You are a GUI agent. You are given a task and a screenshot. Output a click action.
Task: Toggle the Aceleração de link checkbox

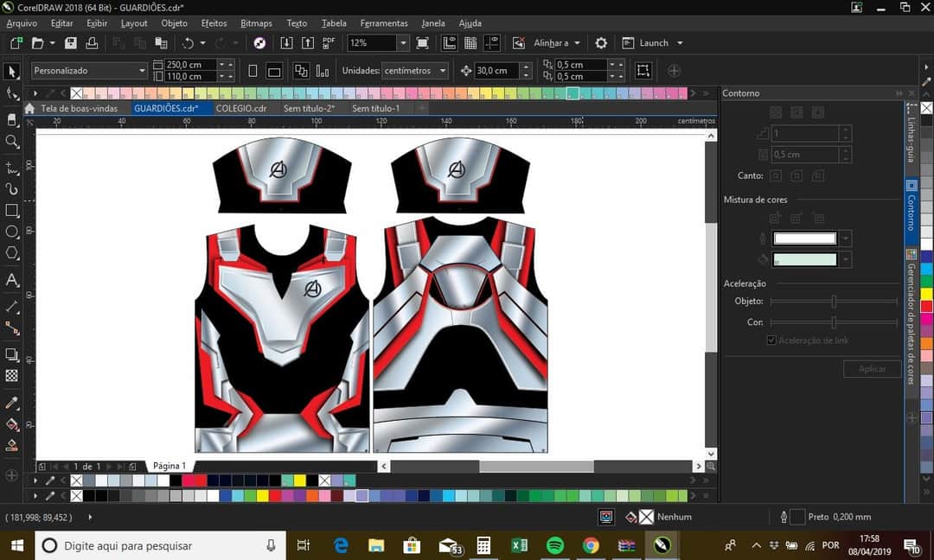[x=771, y=340]
